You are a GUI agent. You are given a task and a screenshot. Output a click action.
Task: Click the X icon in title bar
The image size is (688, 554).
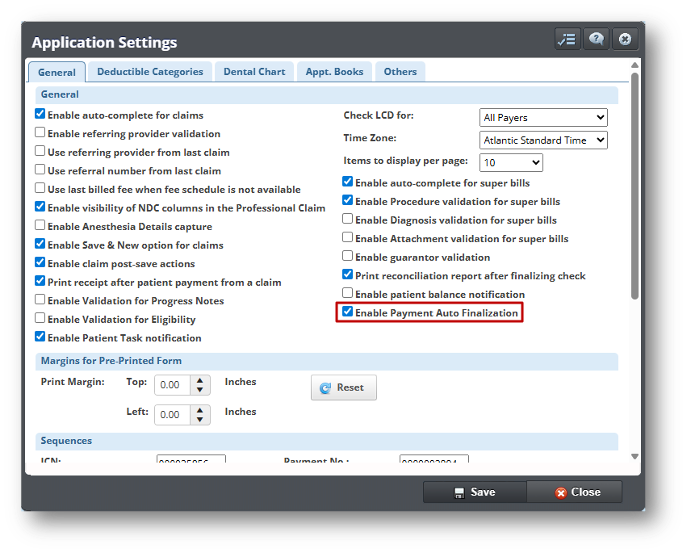(625, 39)
